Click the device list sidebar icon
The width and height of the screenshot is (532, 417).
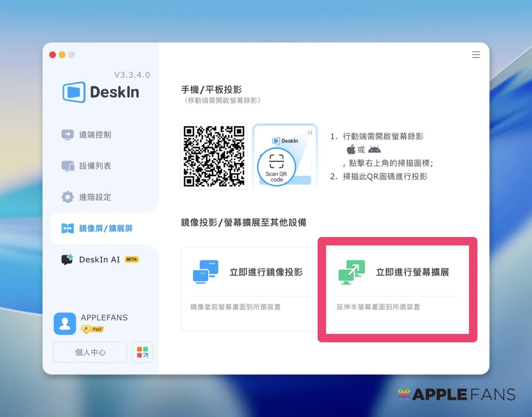point(68,166)
